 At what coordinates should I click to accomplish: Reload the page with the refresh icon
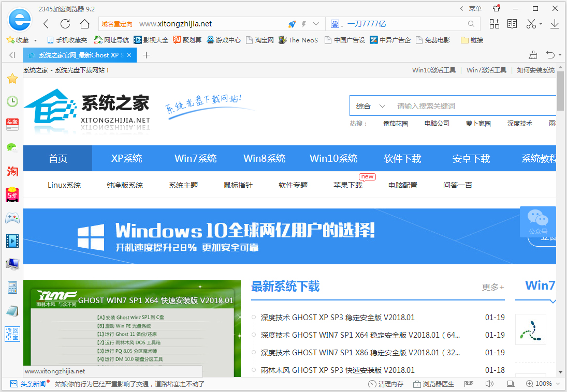(65, 24)
